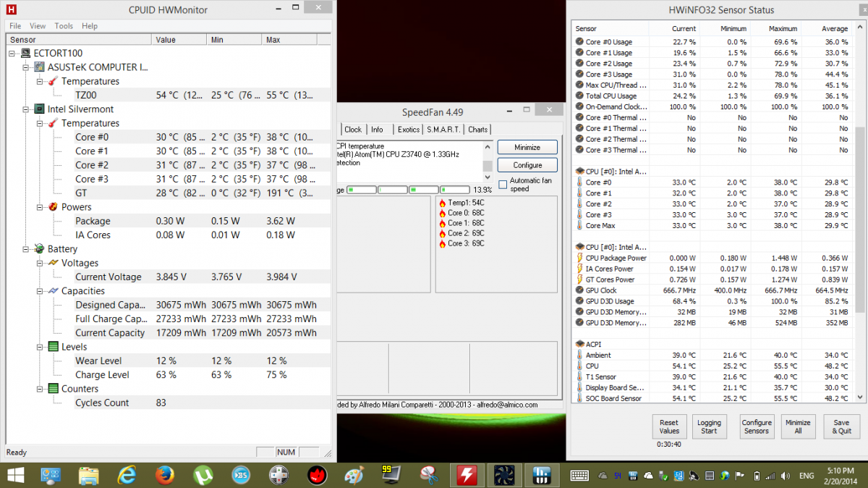Select the GPU D3D Usage row

712,301
